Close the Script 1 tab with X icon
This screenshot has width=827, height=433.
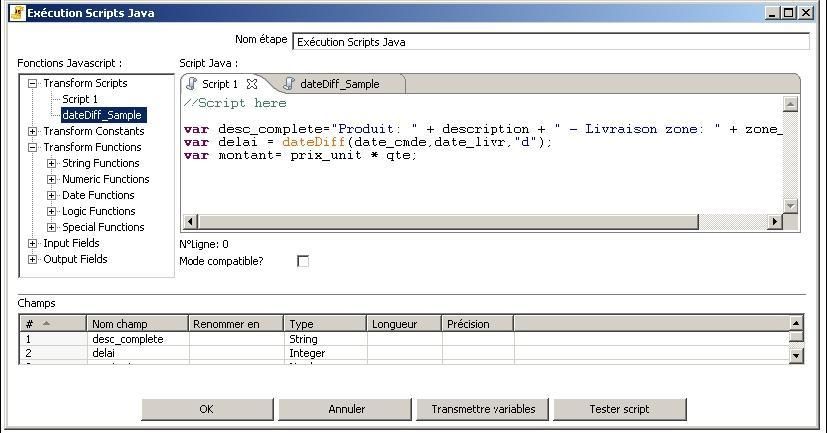[252, 84]
